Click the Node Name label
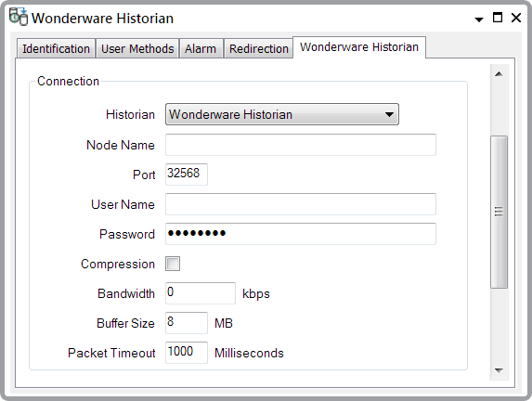 tap(121, 145)
